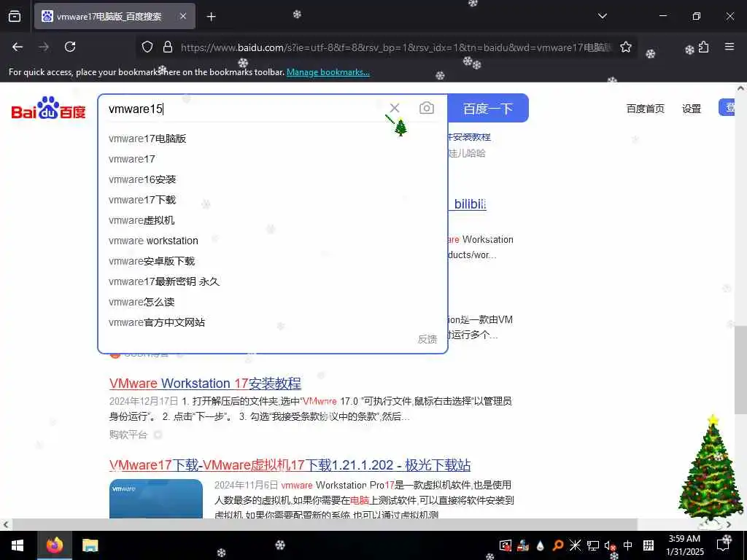Open a new browser tab
747x560 pixels.
[x=211, y=17]
